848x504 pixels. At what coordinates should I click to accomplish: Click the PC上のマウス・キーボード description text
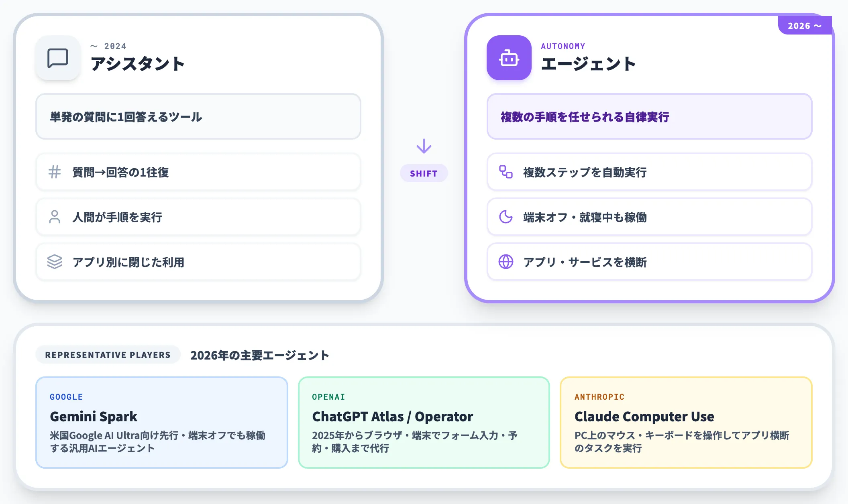pyautogui.click(x=682, y=442)
